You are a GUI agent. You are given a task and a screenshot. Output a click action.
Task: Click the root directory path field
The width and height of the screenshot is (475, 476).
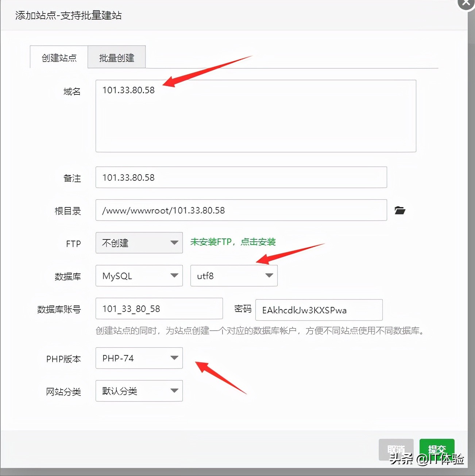pyautogui.click(x=241, y=210)
